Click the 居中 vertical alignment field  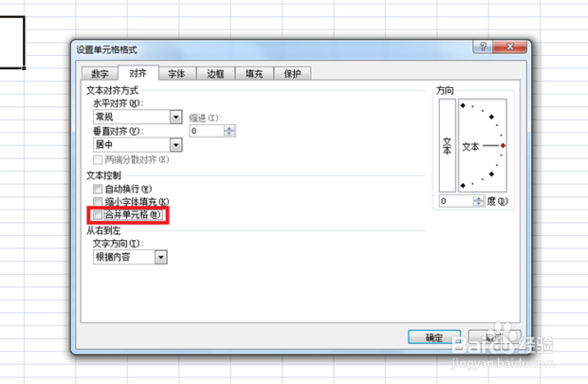[x=131, y=145]
